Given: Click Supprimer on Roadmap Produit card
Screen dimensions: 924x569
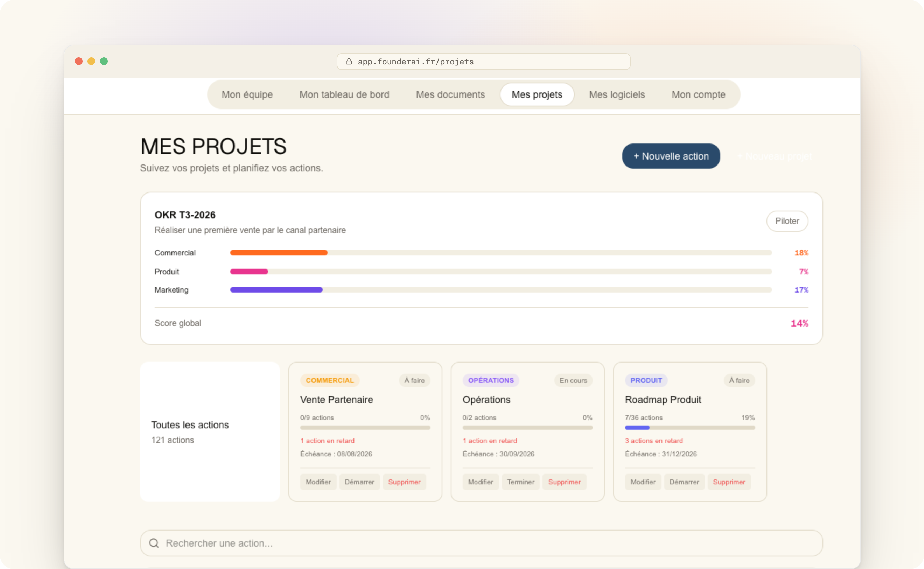Looking at the screenshot, I should (729, 482).
